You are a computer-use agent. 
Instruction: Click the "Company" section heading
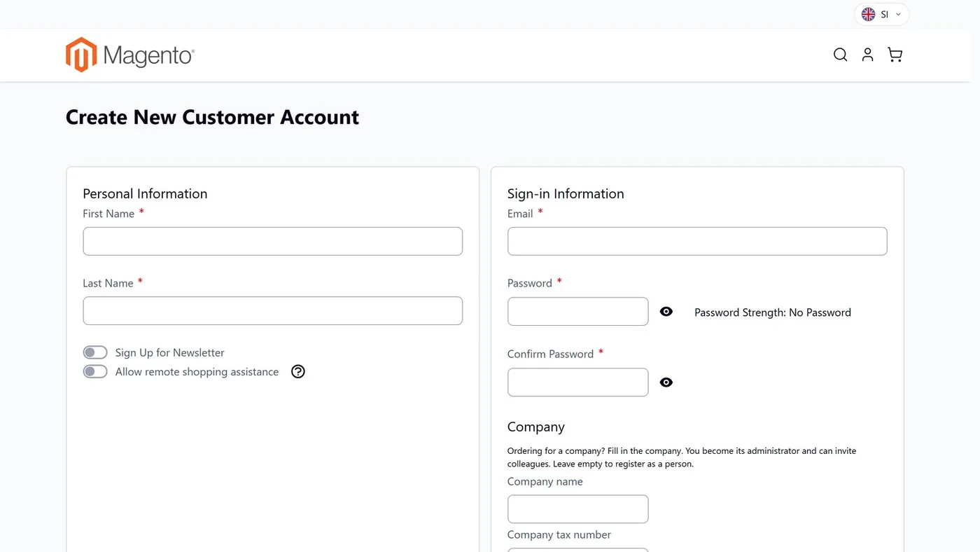point(536,427)
